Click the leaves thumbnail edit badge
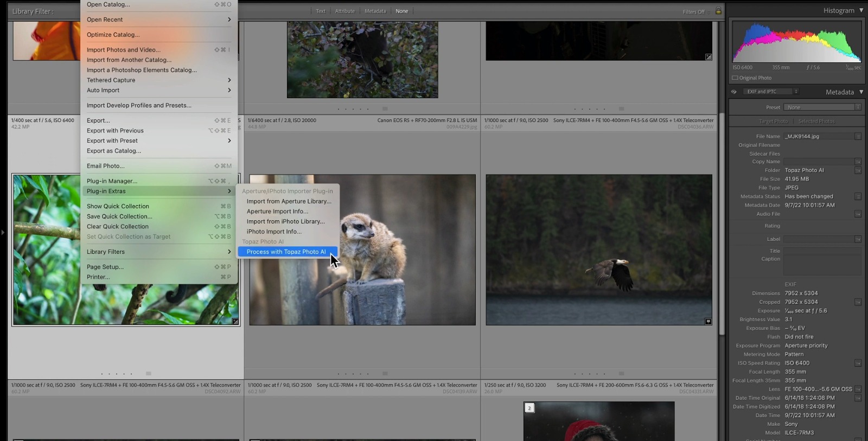Image resolution: width=868 pixels, height=441 pixels. pos(235,322)
